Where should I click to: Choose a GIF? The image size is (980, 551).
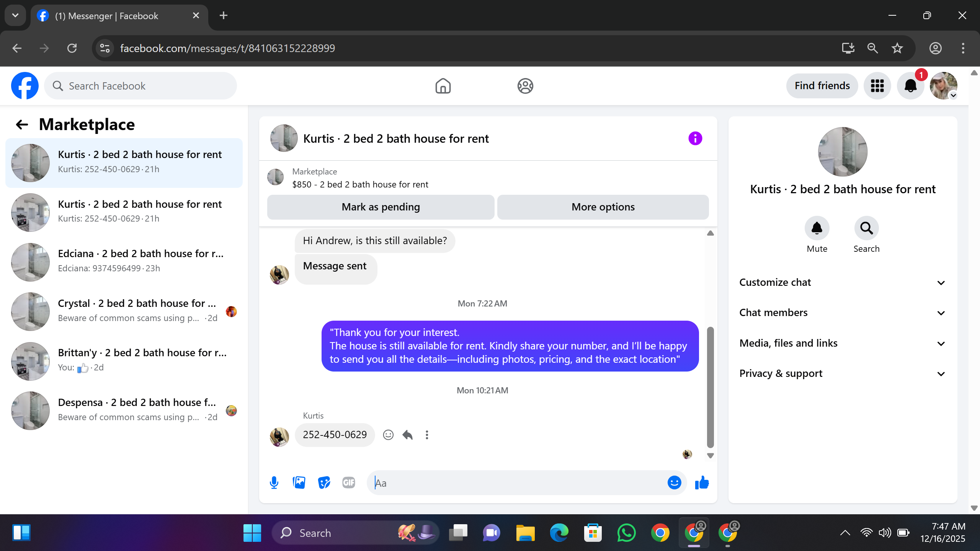(x=349, y=483)
